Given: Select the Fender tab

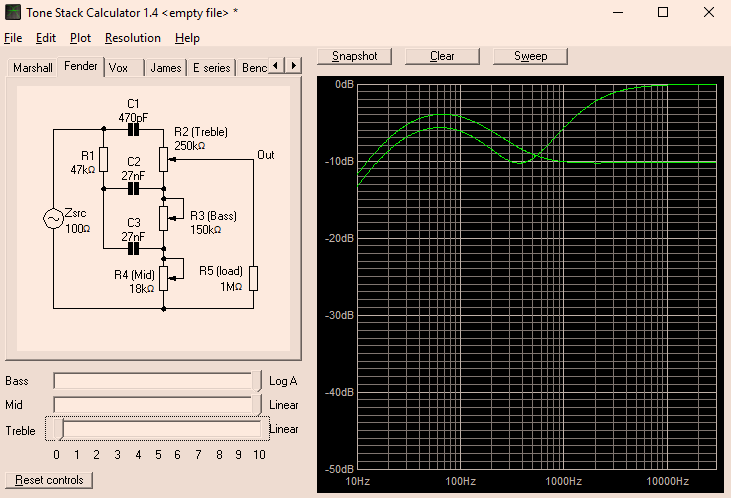Looking at the screenshot, I should pyautogui.click(x=81, y=66).
